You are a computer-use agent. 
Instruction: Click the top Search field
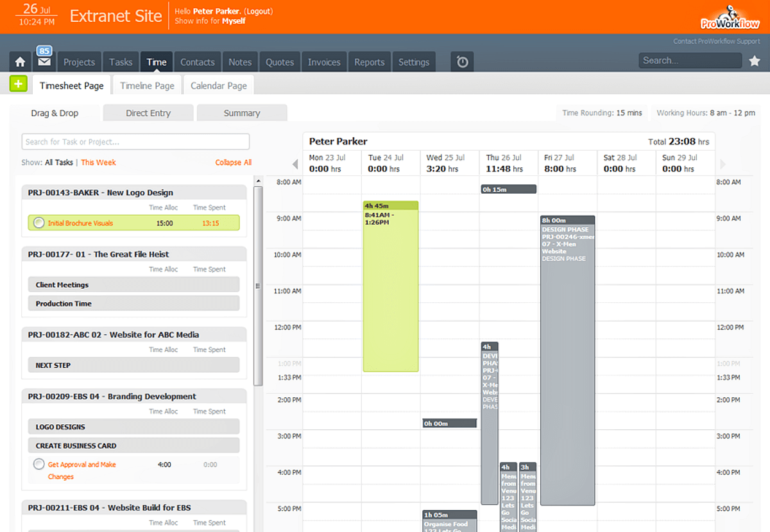[690, 60]
